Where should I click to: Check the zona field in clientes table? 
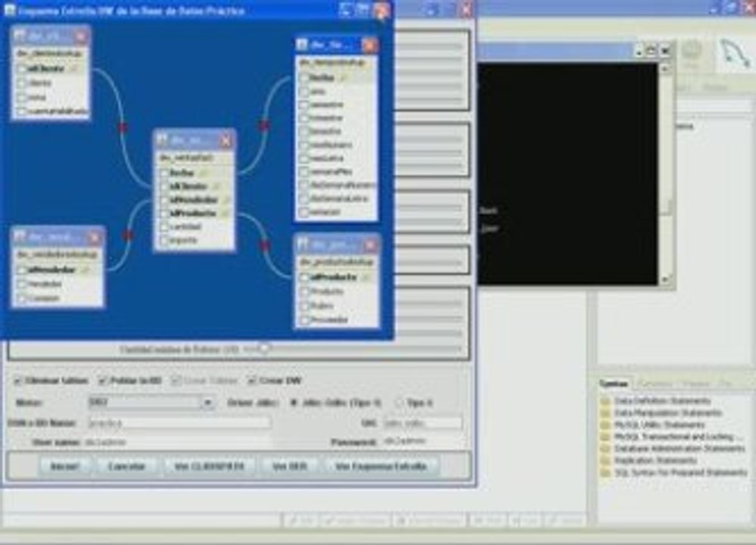click(x=21, y=98)
